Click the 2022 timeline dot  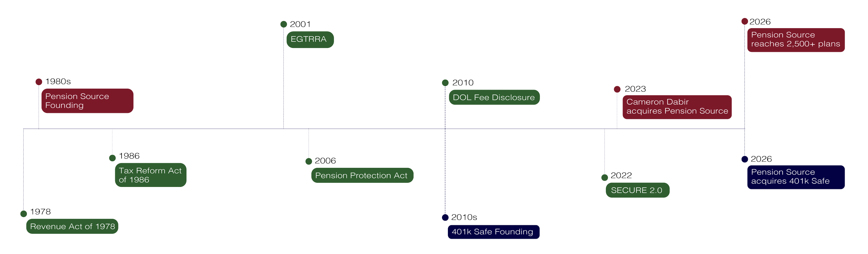pos(604,178)
